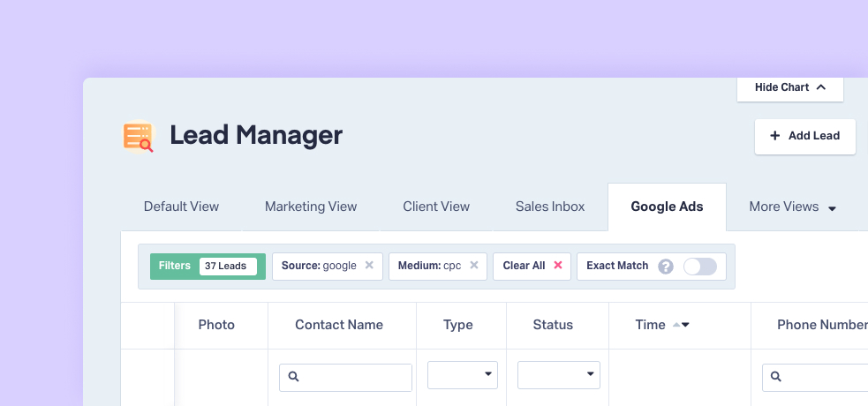Click the Lead Manager title
The image size is (868, 406).
256,136
